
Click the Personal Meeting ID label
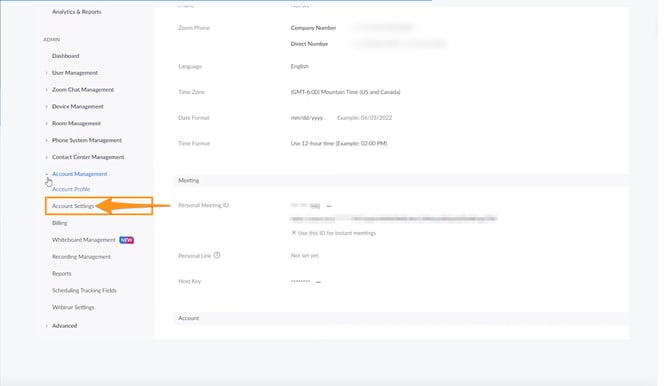tap(203, 205)
